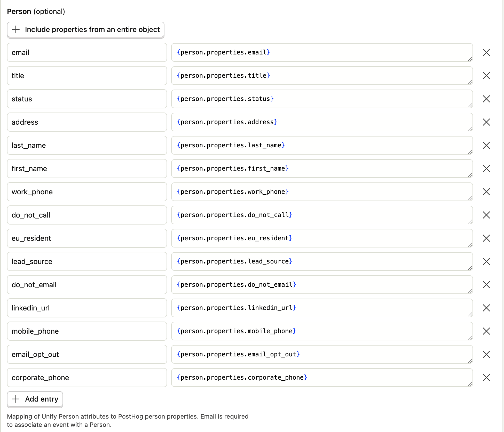Delete the address entry
This screenshot has height=432, width=504.
(486, 122)
